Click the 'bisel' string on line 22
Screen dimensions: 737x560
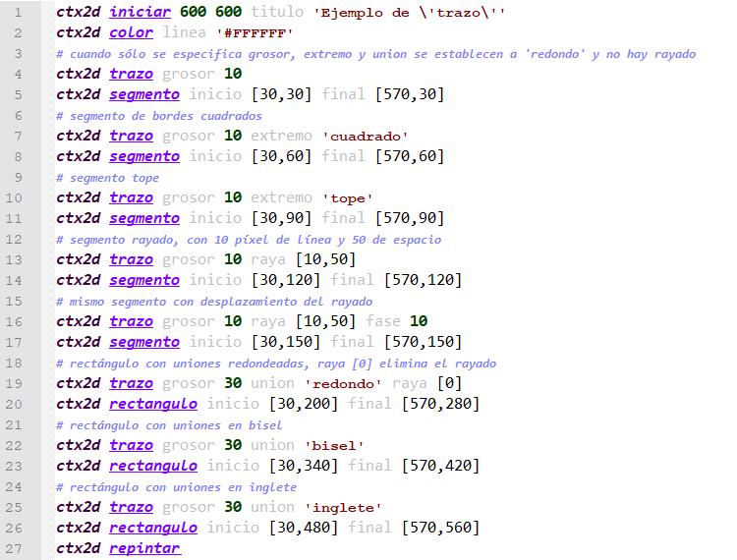coord(334,446)
